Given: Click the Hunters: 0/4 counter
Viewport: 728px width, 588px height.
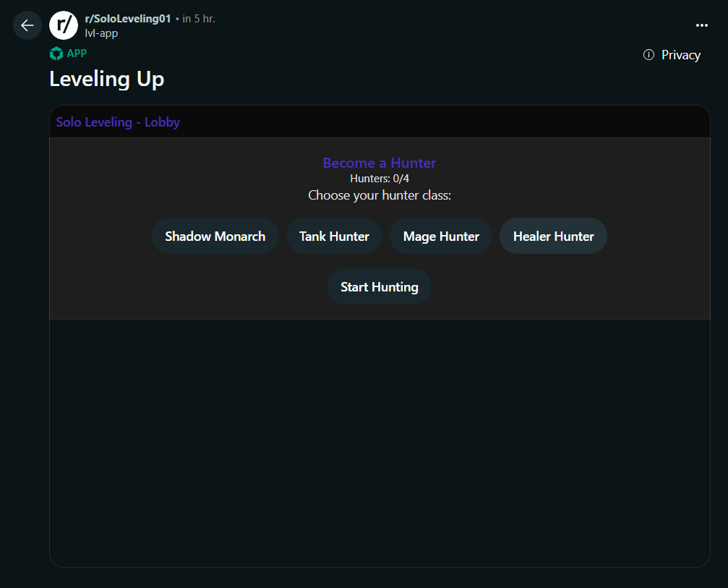Looking at the screenshot, I should pyautogui.click(x=380, y=179).
